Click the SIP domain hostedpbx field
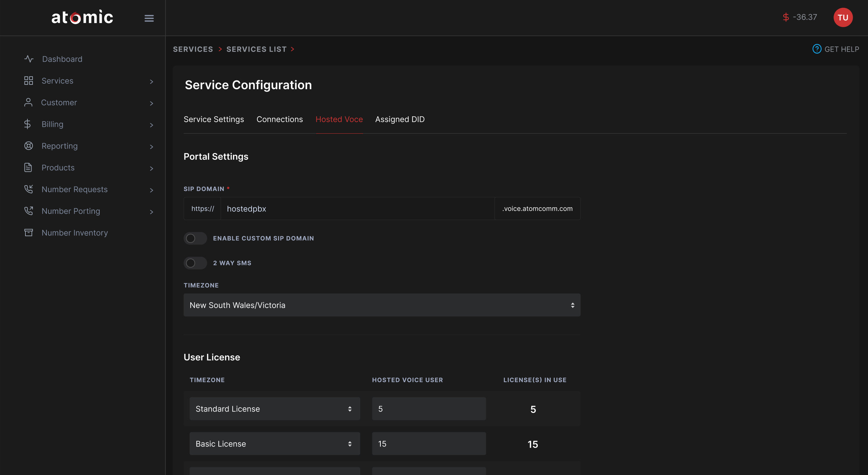This screenshot has width=868, height=475. coord(357,209)
